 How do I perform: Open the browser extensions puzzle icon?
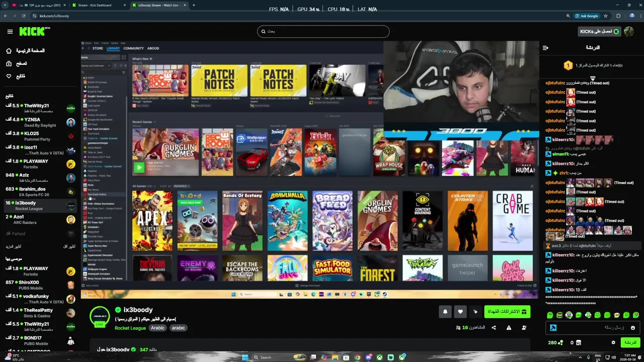coord(618,16)
